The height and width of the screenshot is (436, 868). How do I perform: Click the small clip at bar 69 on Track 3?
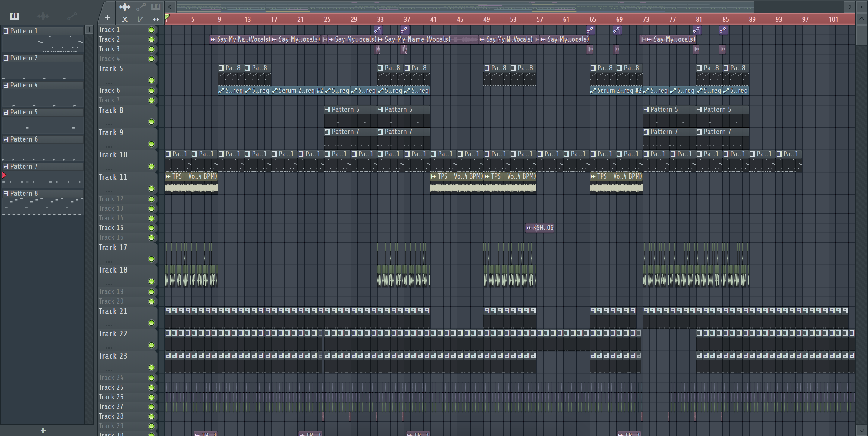tap(617, 49)
